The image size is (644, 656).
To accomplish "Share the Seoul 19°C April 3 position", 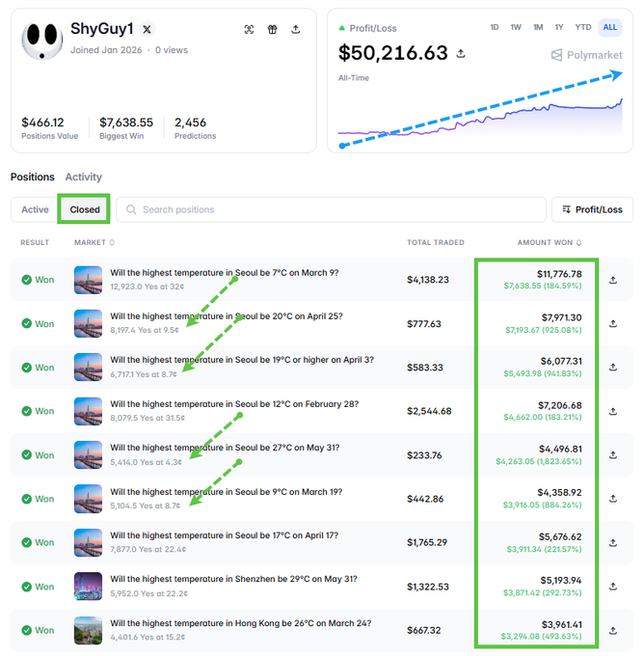I will pos(613,367).
